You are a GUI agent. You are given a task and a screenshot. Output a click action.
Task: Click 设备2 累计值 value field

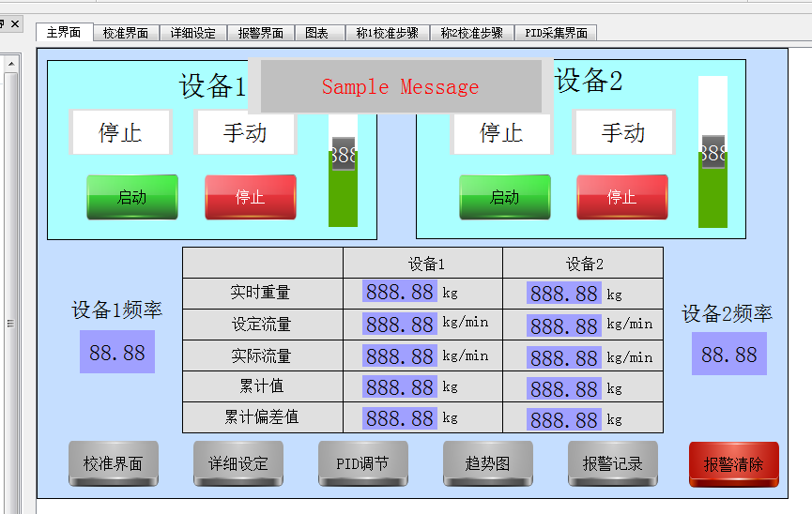pyautogui.click(x=564, y=388)
